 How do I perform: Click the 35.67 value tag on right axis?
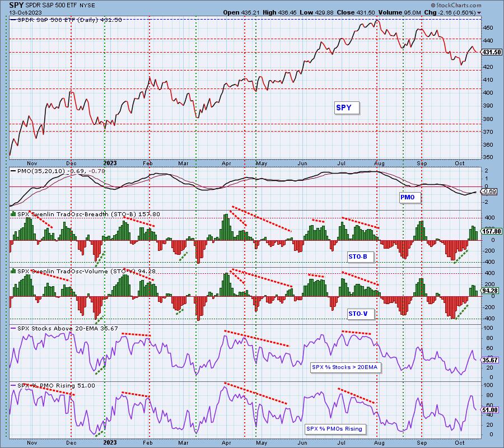490,360
